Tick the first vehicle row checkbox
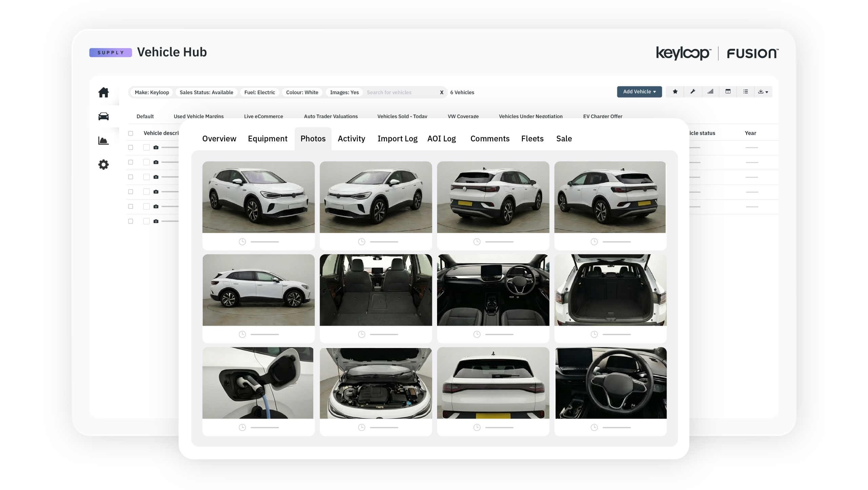868x490 pixels. pyautogui.click(x=131, y=147)
